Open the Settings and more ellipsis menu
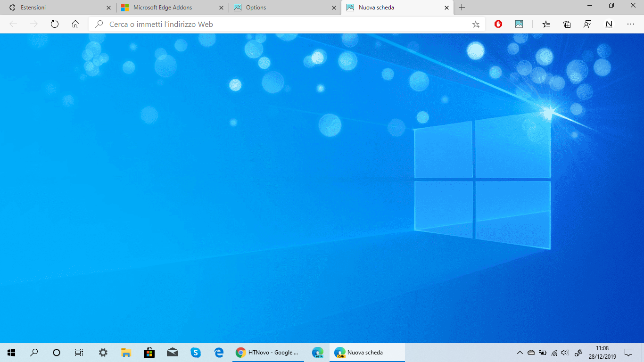 click(x=631, y=24)
